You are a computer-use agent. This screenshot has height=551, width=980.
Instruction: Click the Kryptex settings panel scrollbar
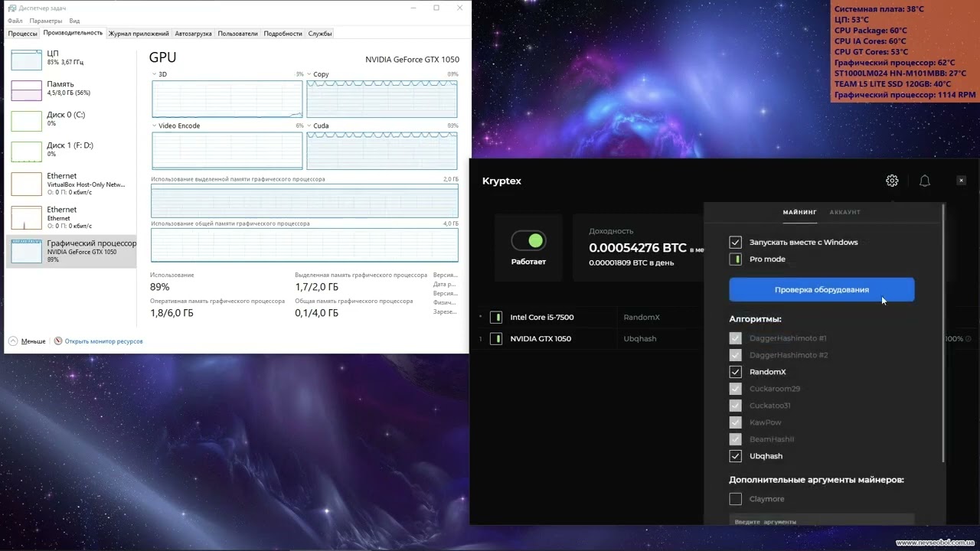click(x=943, y=333)
